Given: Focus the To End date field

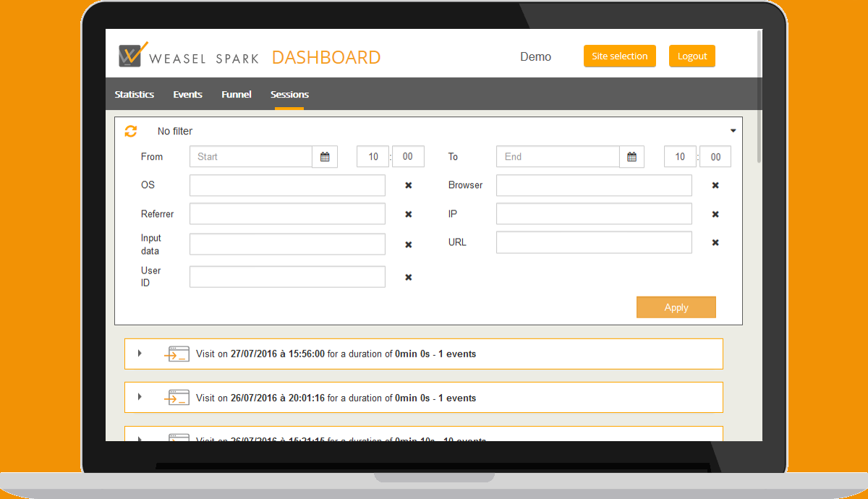Looking at the screenshot, I should 558,157.
